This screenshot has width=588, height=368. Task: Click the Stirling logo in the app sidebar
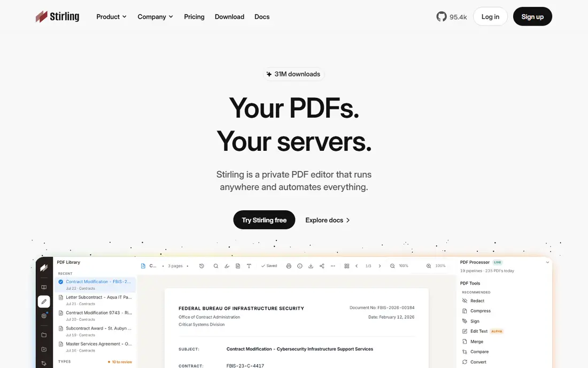[44, 267]
